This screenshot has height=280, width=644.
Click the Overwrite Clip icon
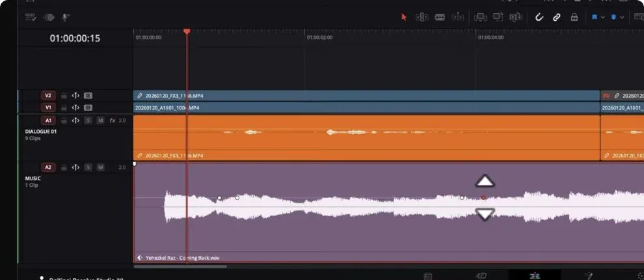pyautogui.click(x=498, y=17)
